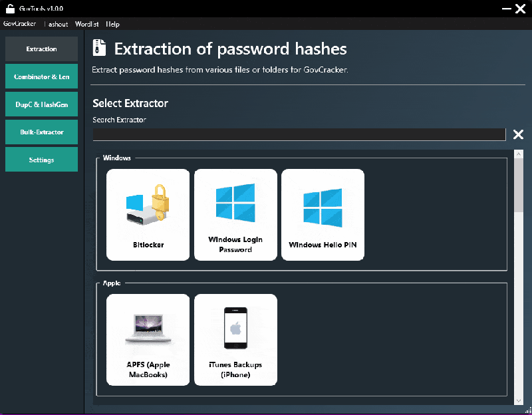Click the extractor list scrollbar thumb
Screen dimensions: 532x415
point(519,185)
